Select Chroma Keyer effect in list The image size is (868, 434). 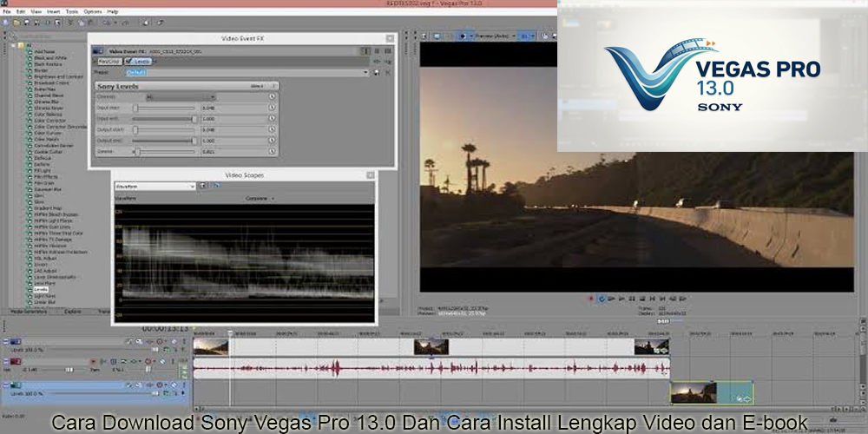point(48,108)
